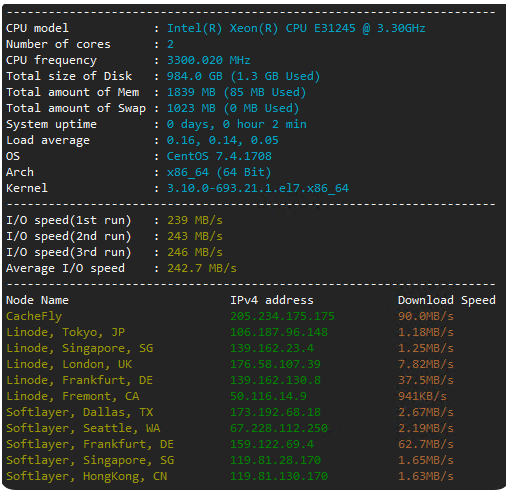Select the Arch value x86_64 (64 Bit)
Viewport: 510px width, 490px height.
click(219, 172)
